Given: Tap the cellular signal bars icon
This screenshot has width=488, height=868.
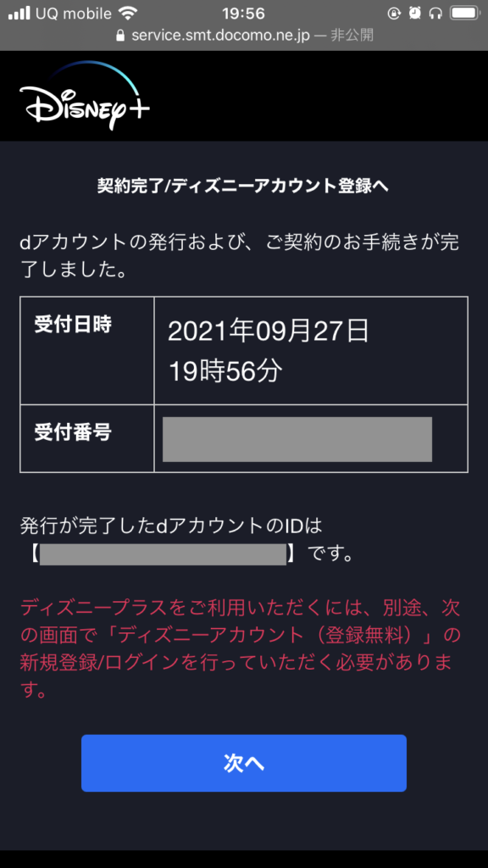Looking at the screenshot, I should [x=19, y=13].
